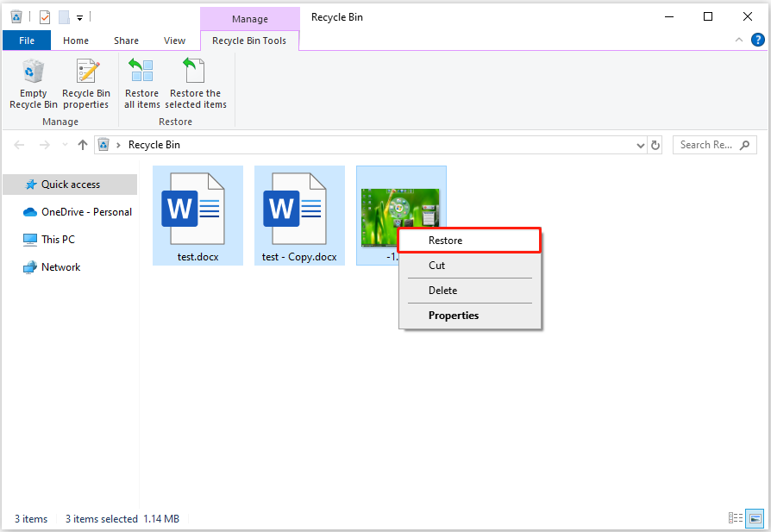Viewport: 771px width, 532px height.
Task: Switch to the View tab
Action: point(174,41)
